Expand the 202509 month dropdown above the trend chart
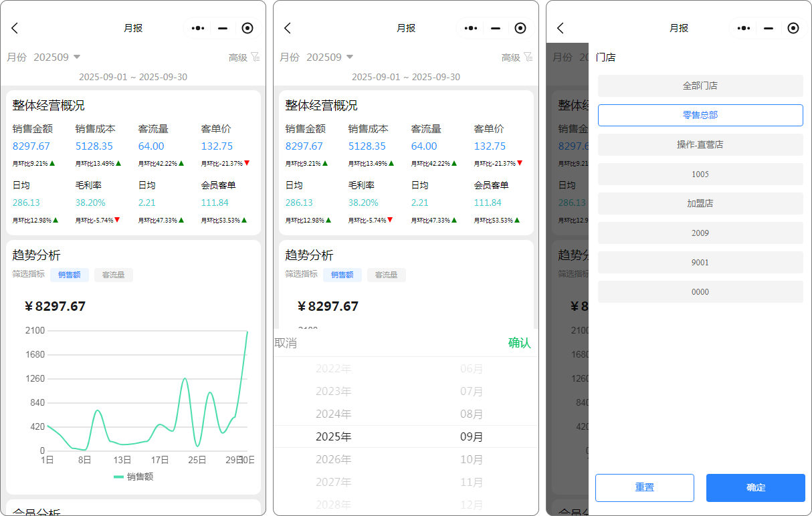 [x=76, y=57]
